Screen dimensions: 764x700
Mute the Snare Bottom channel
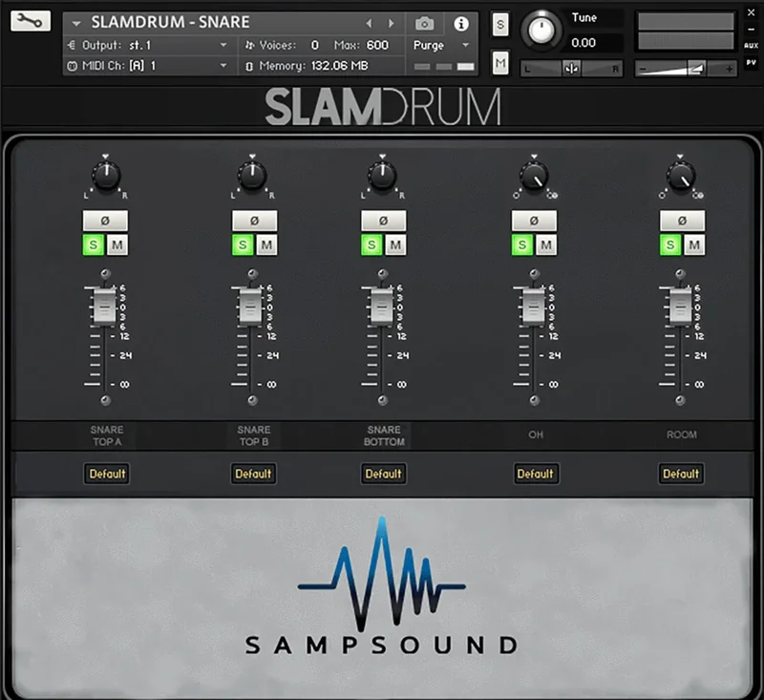[x=395, y=244]
